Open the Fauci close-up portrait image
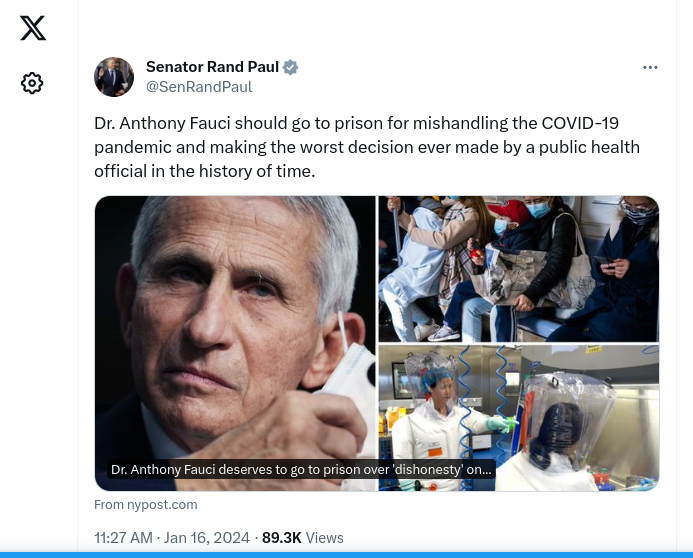The image size is (693, 558). [235, 343]
